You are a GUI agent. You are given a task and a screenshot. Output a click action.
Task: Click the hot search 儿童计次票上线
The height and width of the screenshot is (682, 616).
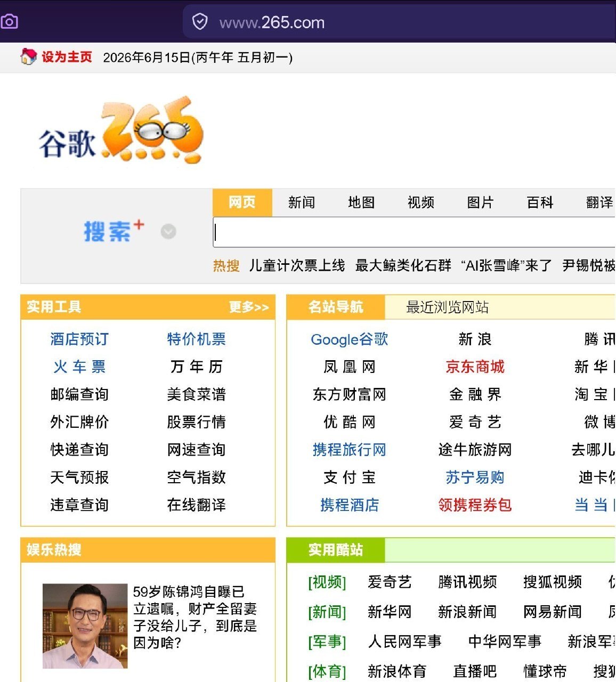coord(297,265)
